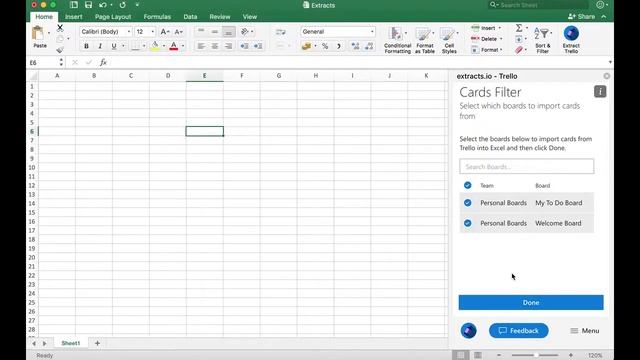Align text to the right

[229, 46]
